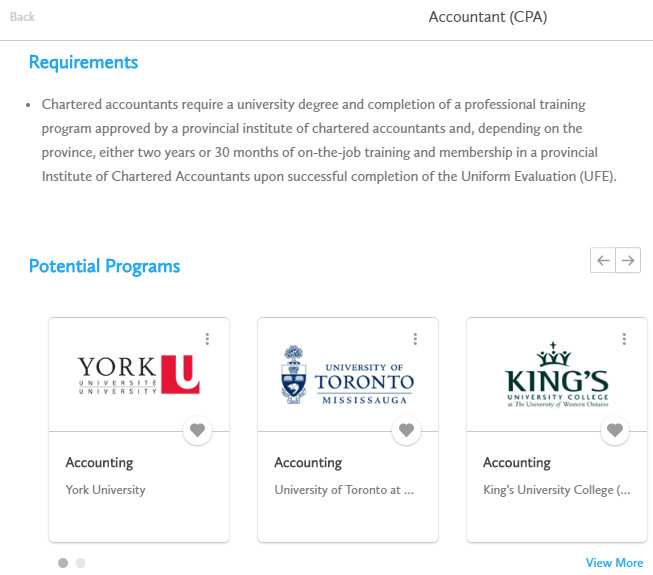Open Accounting title on York card

[99, 463]
